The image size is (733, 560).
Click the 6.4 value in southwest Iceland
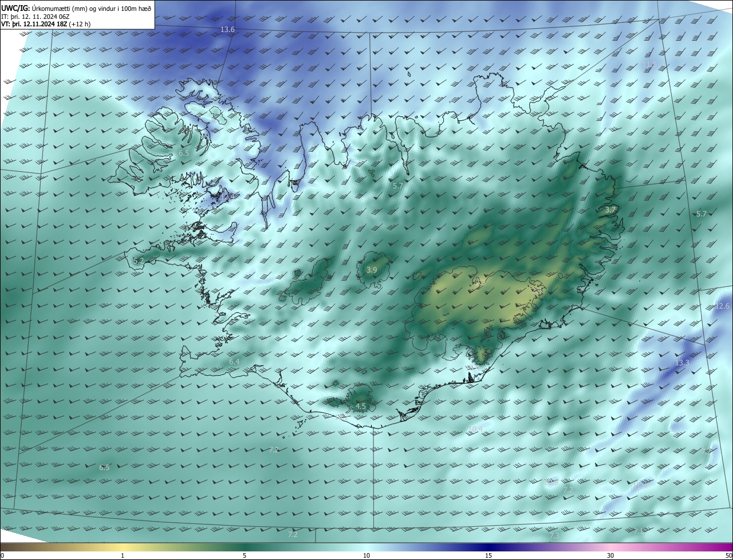pos(234,362)
